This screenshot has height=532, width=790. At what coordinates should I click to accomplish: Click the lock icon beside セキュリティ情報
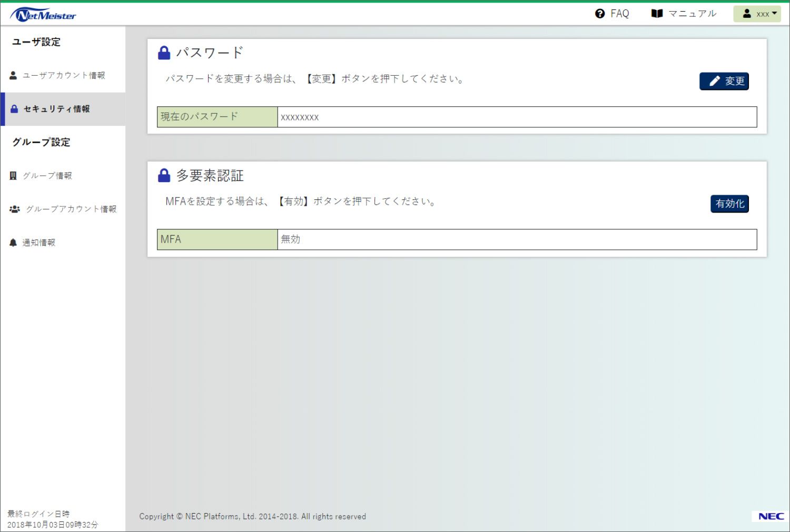pyautogui.click(x=14, y=109)
